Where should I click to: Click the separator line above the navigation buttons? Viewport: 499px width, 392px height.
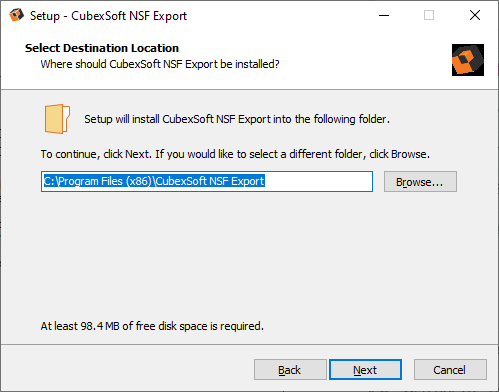pyautogui.click(x=249, y=344)
